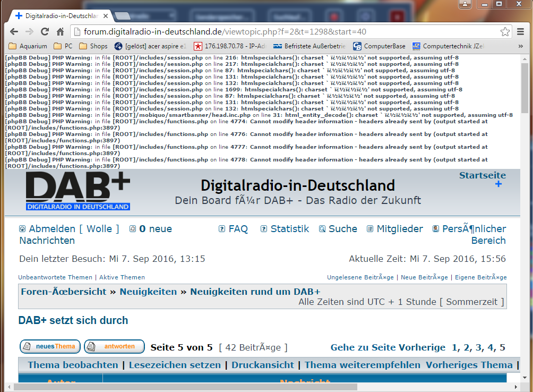Expand the Shops bookmarks folder
533x392 pixels.
(93, 46)
